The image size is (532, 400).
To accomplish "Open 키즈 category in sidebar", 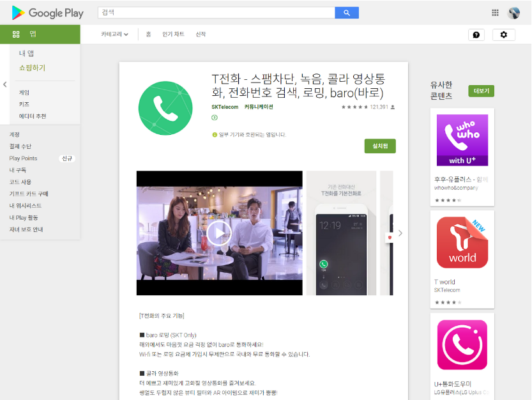I will [x=24, y=104].
